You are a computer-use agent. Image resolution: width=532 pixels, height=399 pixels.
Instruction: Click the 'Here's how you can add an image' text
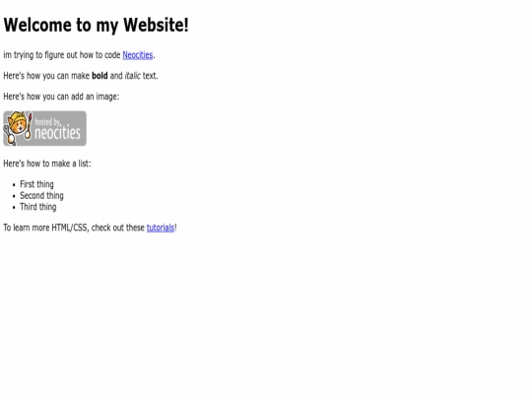(x=61, y=97)
